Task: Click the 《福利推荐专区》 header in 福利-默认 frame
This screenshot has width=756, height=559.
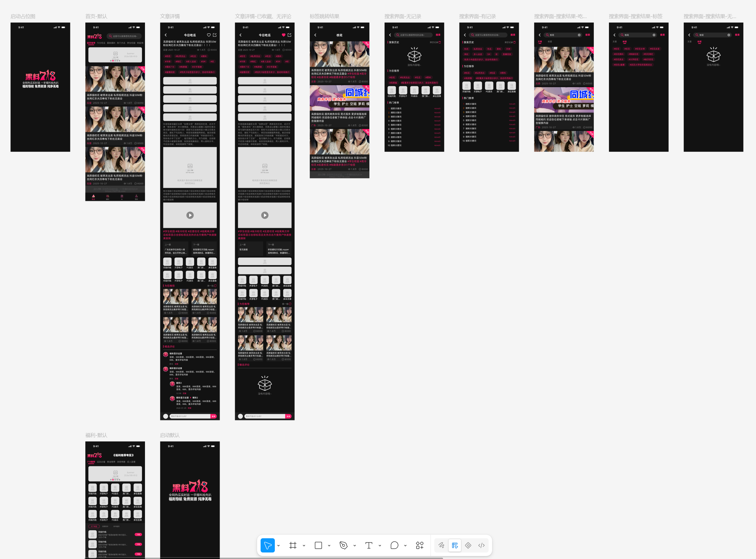Action: coord(124,455)
